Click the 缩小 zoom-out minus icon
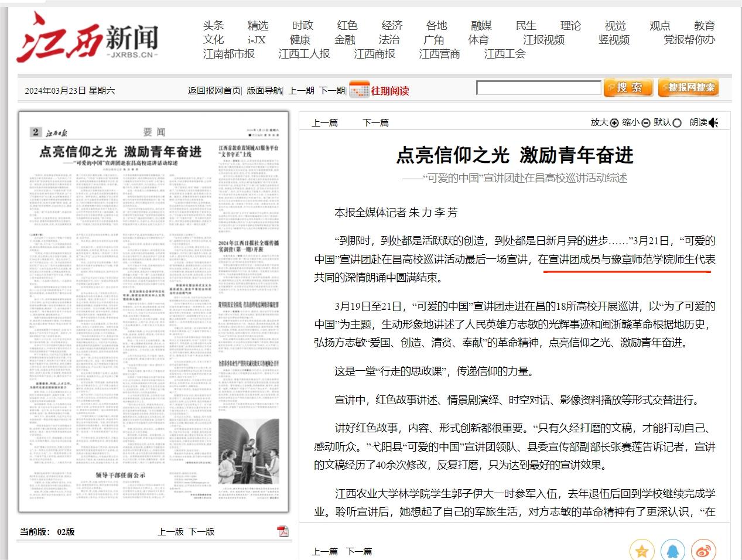 point(645,122)
